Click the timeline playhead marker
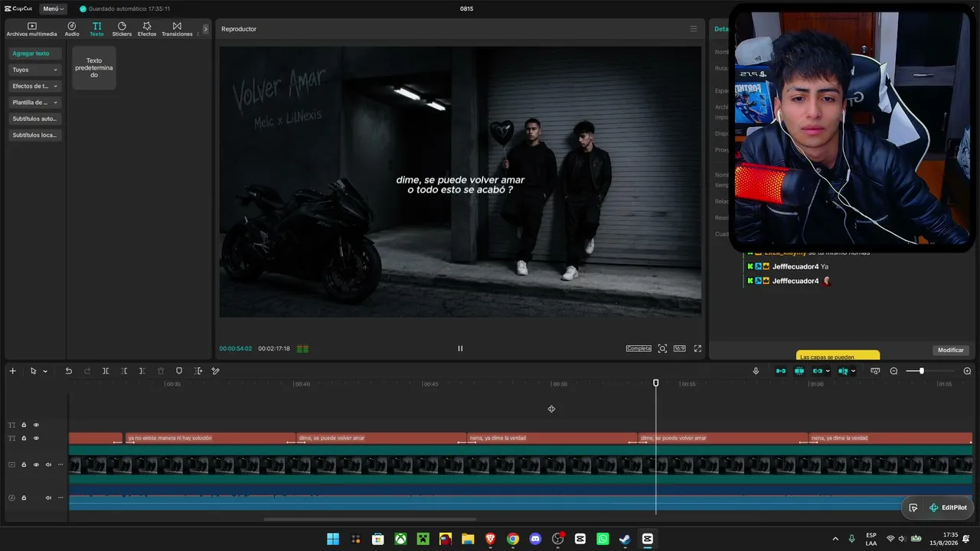The width and height of the screenshot is (980, 551). [x=655, y=383]
